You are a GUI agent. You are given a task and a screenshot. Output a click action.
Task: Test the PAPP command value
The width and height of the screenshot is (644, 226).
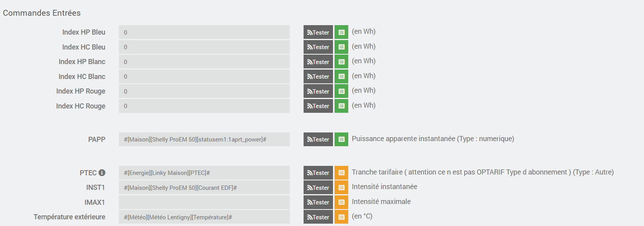pos(318,139)
